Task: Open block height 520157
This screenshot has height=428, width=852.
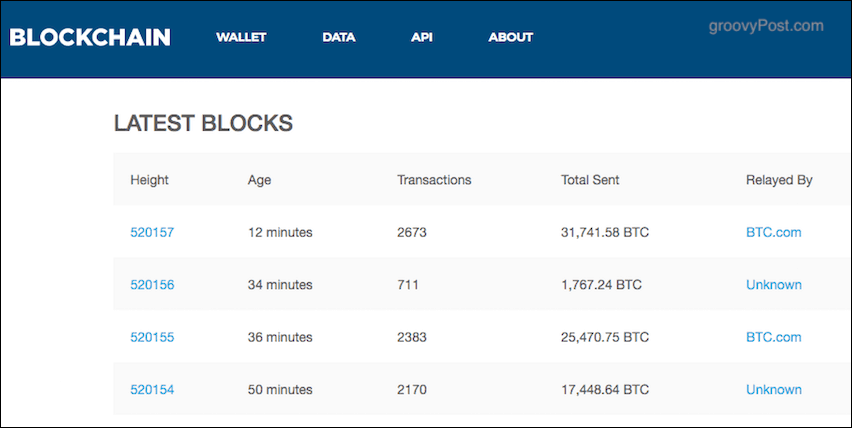Action: [152, 232]
